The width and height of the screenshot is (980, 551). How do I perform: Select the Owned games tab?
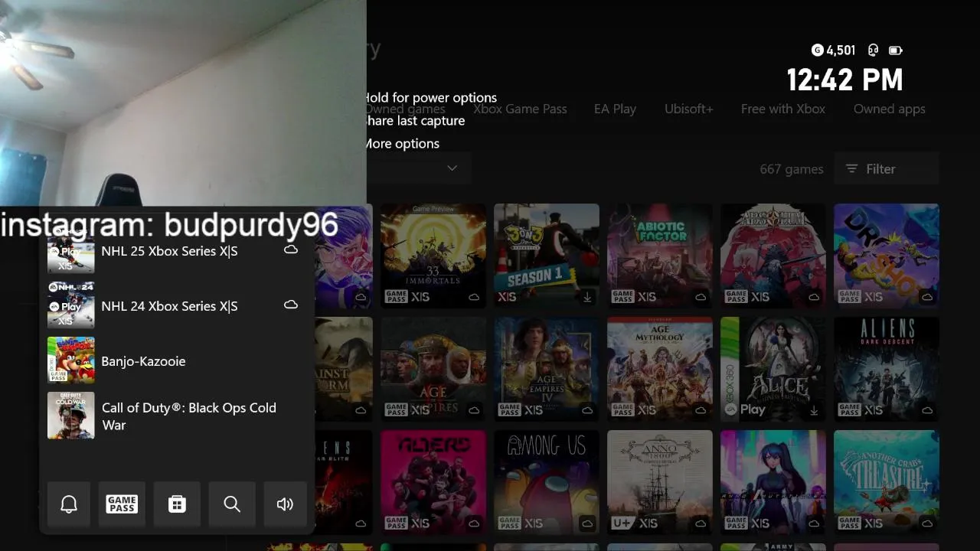click(x=406, y=109)
